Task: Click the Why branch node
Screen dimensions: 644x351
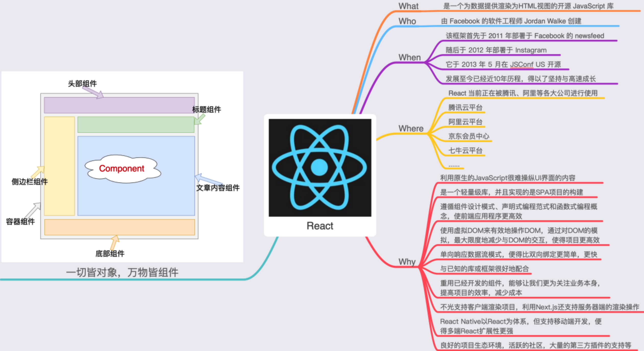Action: coord(407,262)
